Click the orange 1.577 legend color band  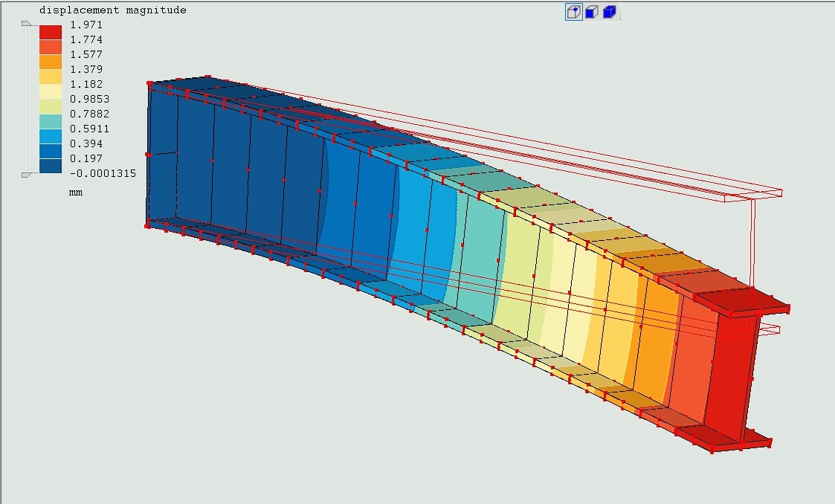[51, 62]
